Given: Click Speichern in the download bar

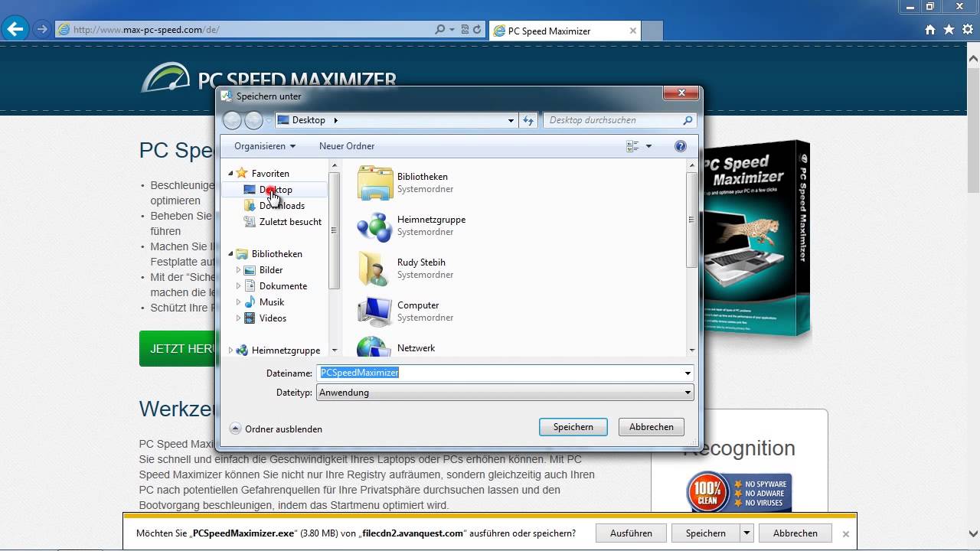Looking at the screenshot, I should 705,533.
